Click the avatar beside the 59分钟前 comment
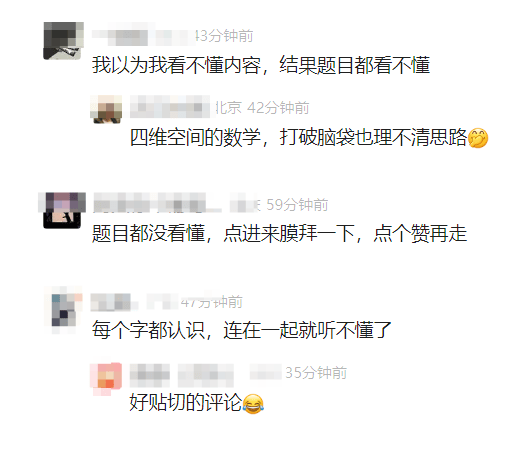 pyautogui.click(x=62, y=210)
